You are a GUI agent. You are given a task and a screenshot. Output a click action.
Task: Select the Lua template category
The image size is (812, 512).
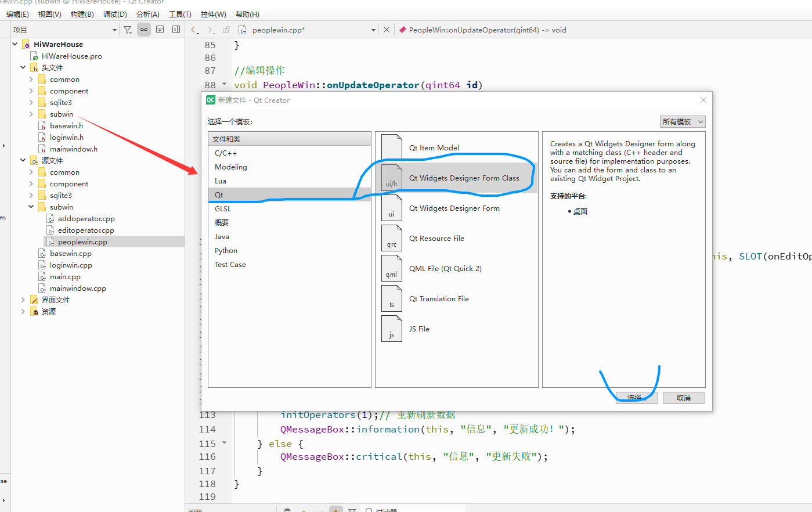(x=290, y=181)
